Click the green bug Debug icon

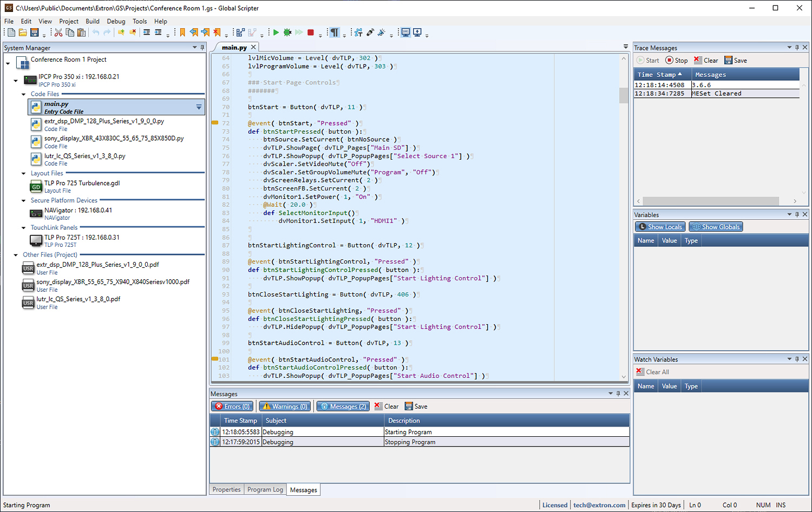pos(287,32)
